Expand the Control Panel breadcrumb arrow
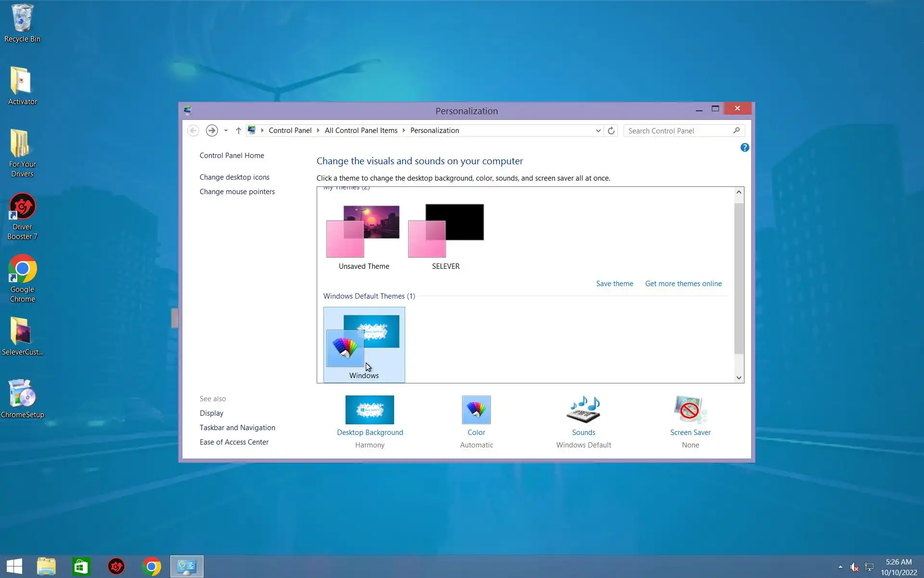 point(318,131)
